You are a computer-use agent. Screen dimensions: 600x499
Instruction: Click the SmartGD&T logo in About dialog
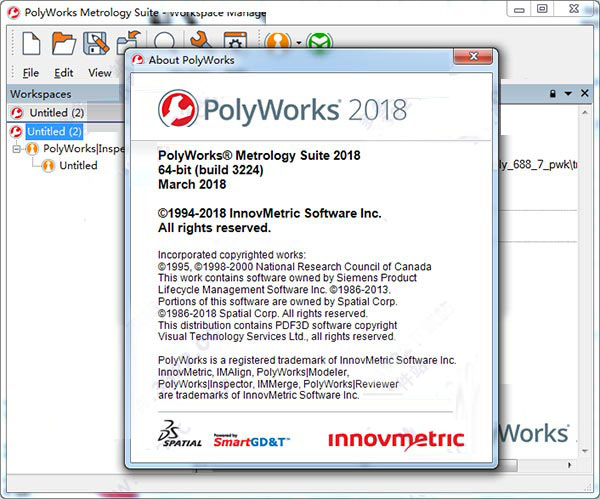pyautogui.click(x=251, y=441)
